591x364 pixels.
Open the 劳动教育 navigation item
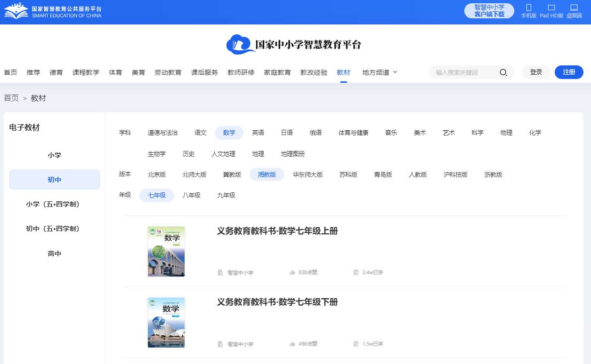[x=168, y=72]
